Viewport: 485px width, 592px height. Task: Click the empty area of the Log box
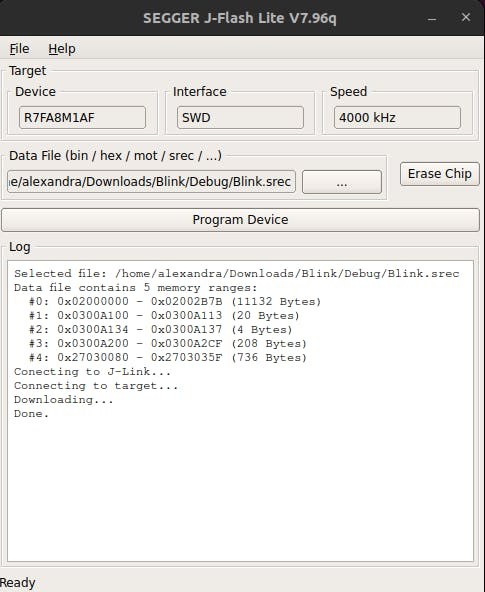click(x=240, y=491)
